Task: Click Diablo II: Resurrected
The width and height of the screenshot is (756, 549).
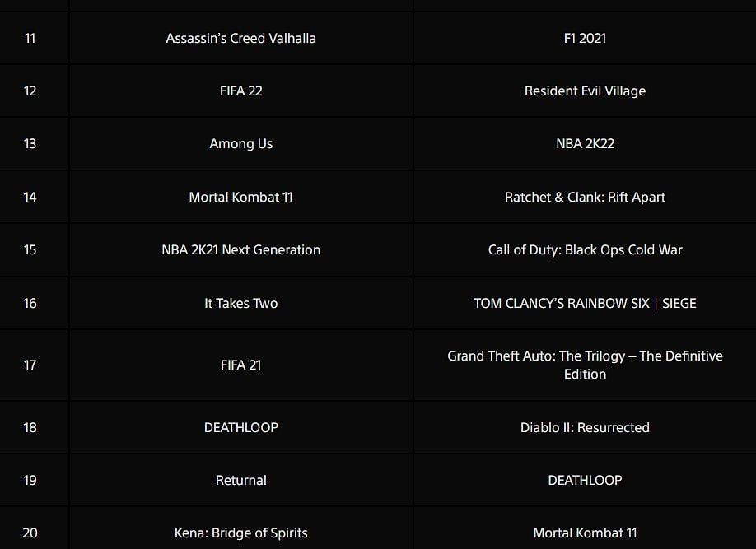Action: tap(585, 427)
